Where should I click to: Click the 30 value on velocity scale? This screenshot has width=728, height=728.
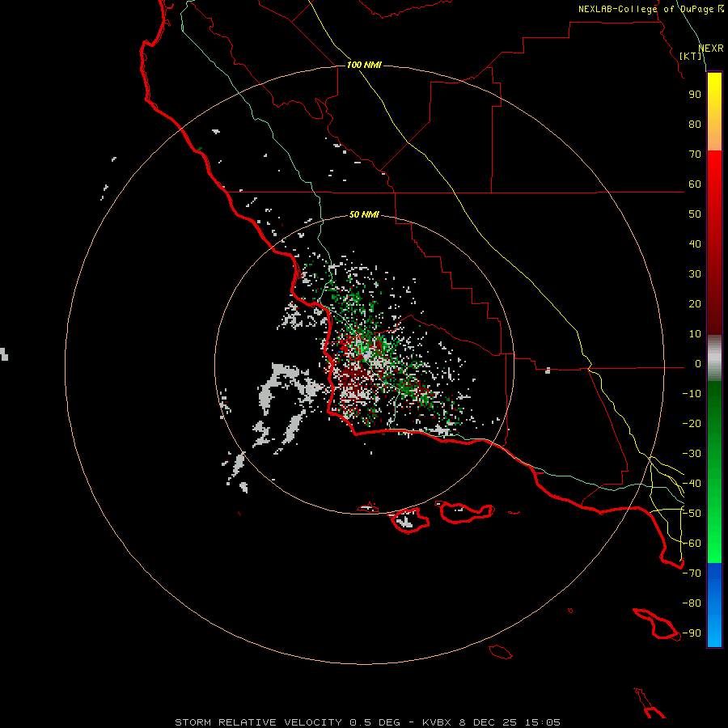tap(695, 274)
